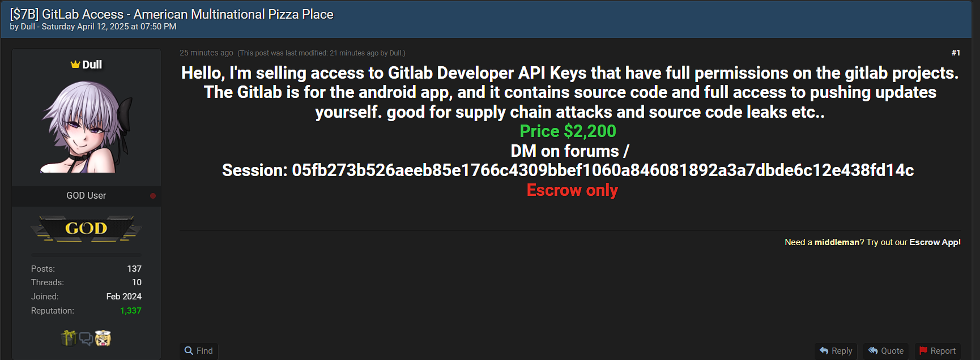Click the chat bubbles award badge

[x=86, y=338]
